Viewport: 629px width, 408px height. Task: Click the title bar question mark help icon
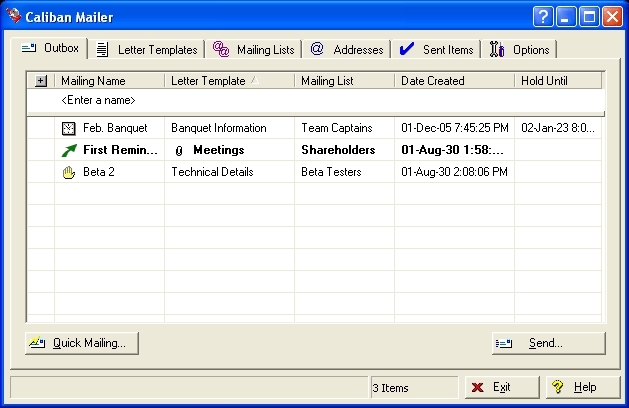click(543, 16)
